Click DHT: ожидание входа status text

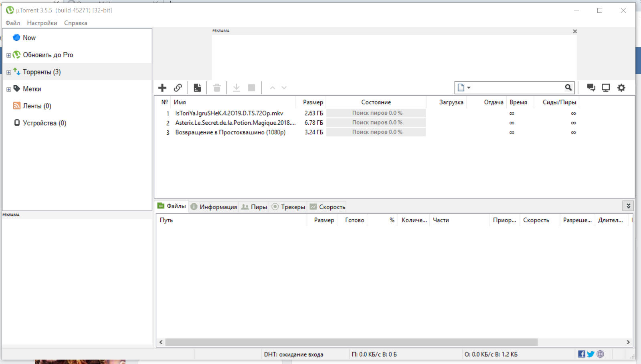pyautogui.click(x=293, y=354)
